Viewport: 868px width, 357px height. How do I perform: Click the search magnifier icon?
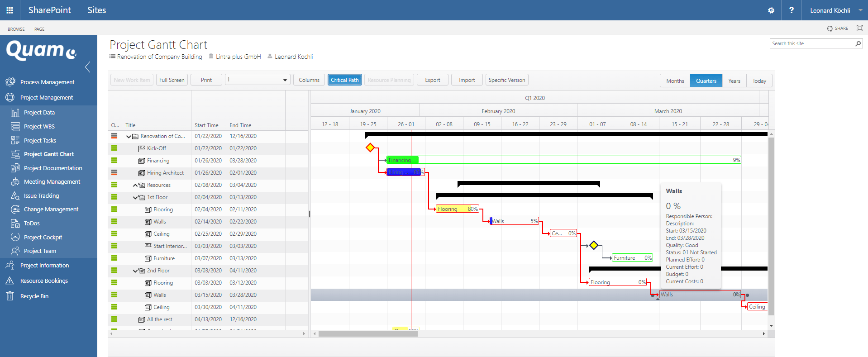tap(858, 43)
